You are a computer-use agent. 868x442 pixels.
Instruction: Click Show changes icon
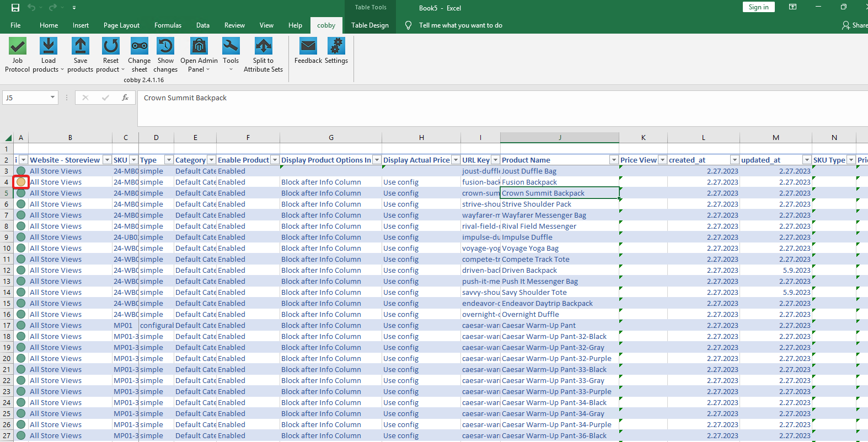(165, 46)
